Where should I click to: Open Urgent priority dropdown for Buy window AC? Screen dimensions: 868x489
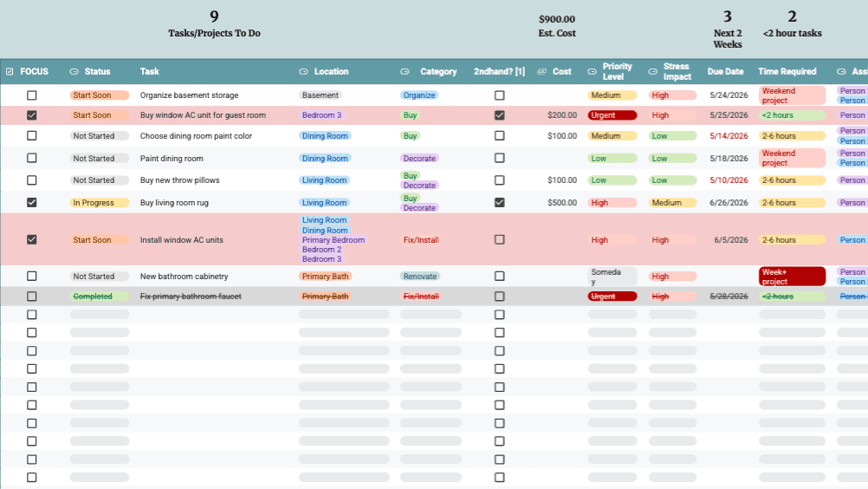[612, 115]
